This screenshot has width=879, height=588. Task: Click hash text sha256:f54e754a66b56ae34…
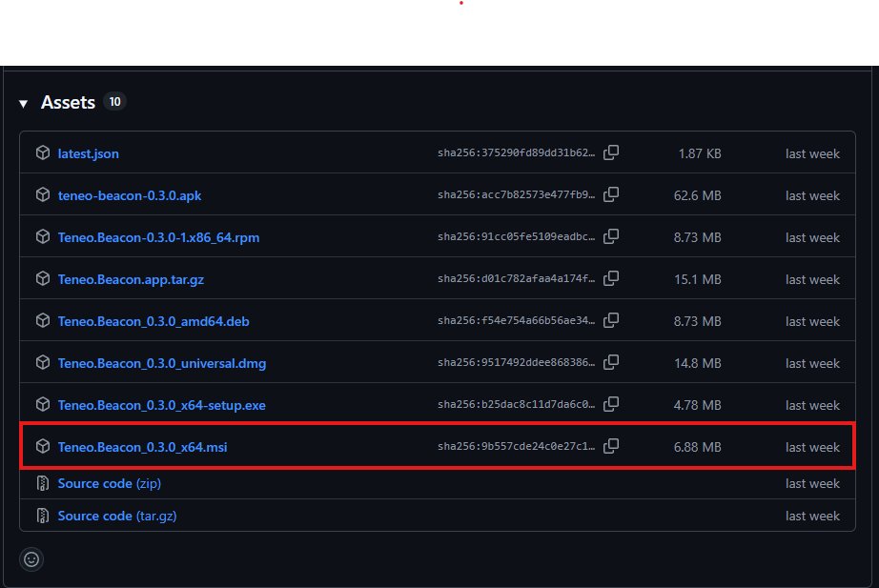[x=517, y=320]
